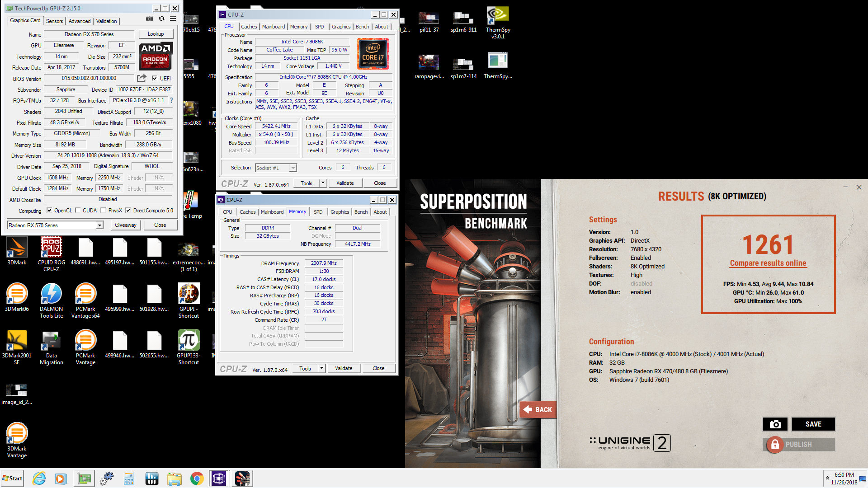The image size is (868, 488).
Task: Toggle the PhysX checkbox
Action: point(103,210)
